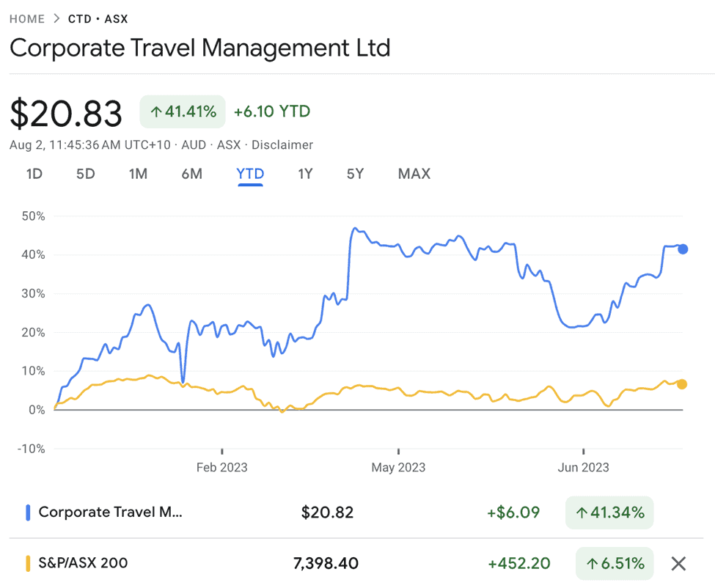Open the Disclaimer link
This screenshot has width=715, height=588.
pos(282,145)
